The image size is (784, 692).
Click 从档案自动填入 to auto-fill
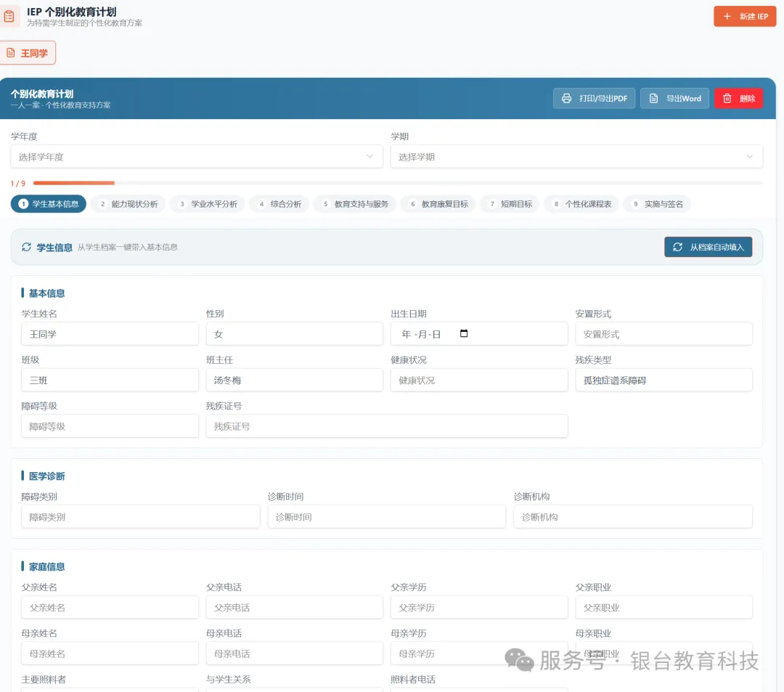click(x=708, y=247)
